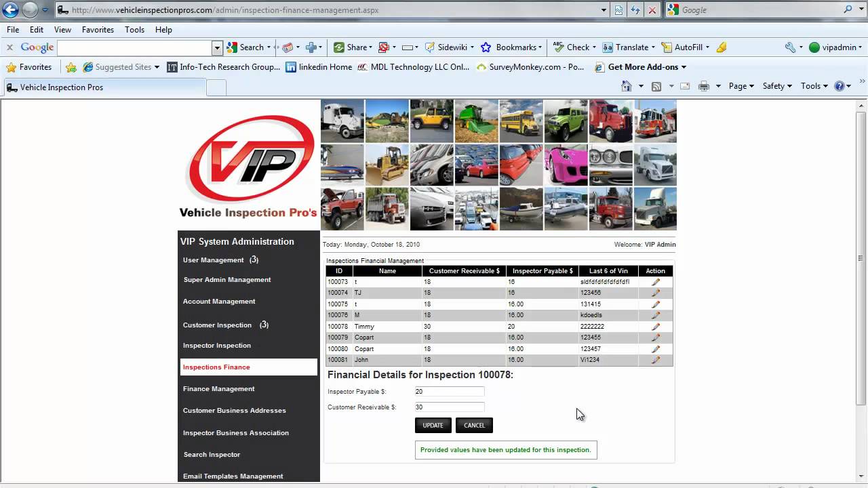Click the UPDATE button

tap(433, 425)
